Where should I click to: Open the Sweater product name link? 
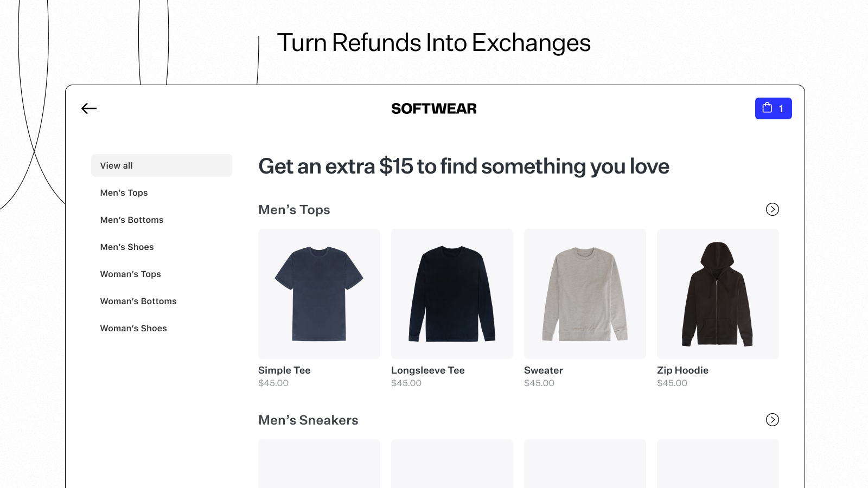544,370
